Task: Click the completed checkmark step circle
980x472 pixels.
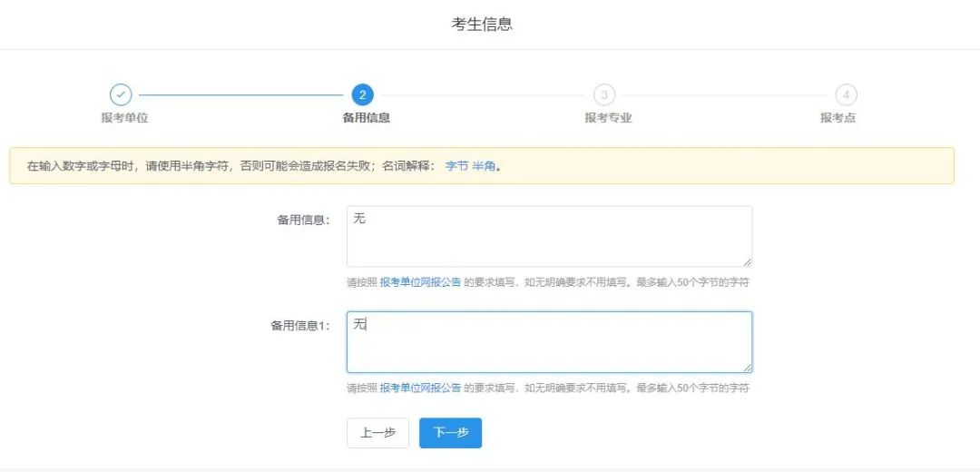Action: click(121, 94)
